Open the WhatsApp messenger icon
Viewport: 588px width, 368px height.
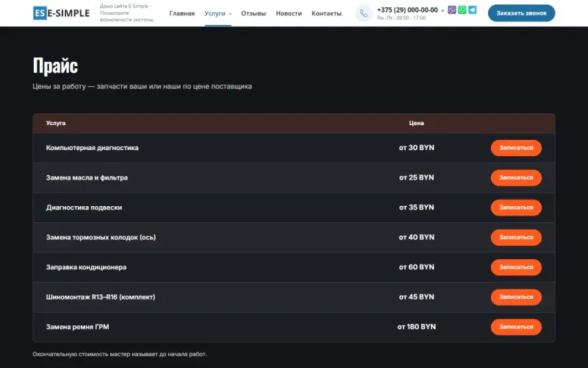462,10
